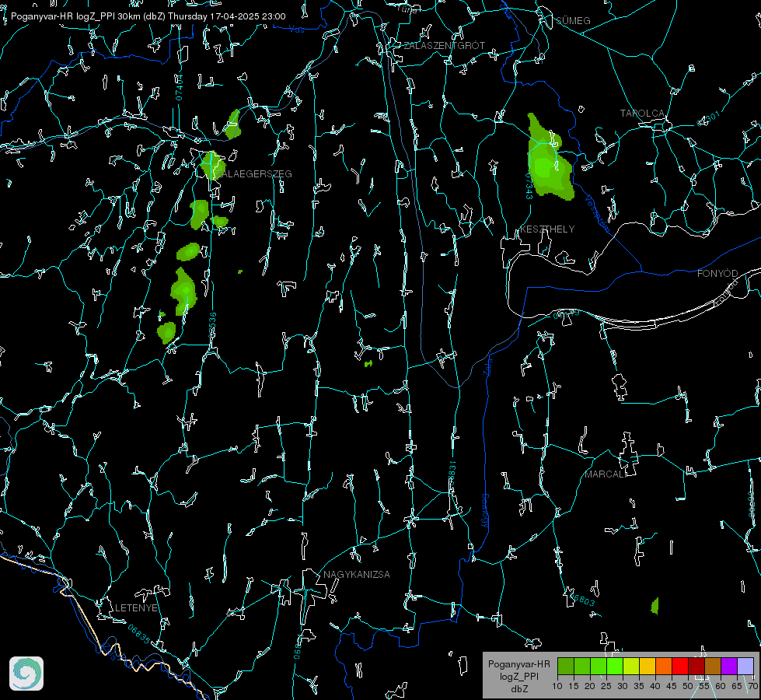
Task: Click the blue 'Zala' river label
Action: (487, 366)
